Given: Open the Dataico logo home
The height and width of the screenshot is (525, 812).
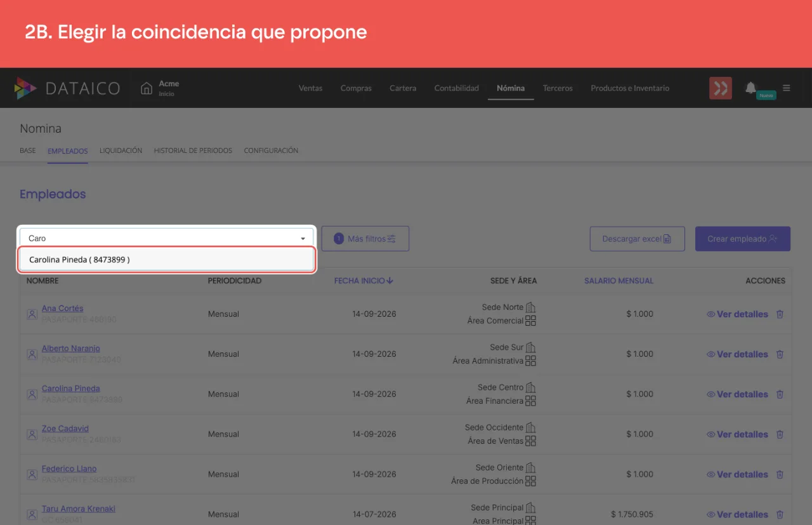Looking at the screenshot, I should coord(67,88).
